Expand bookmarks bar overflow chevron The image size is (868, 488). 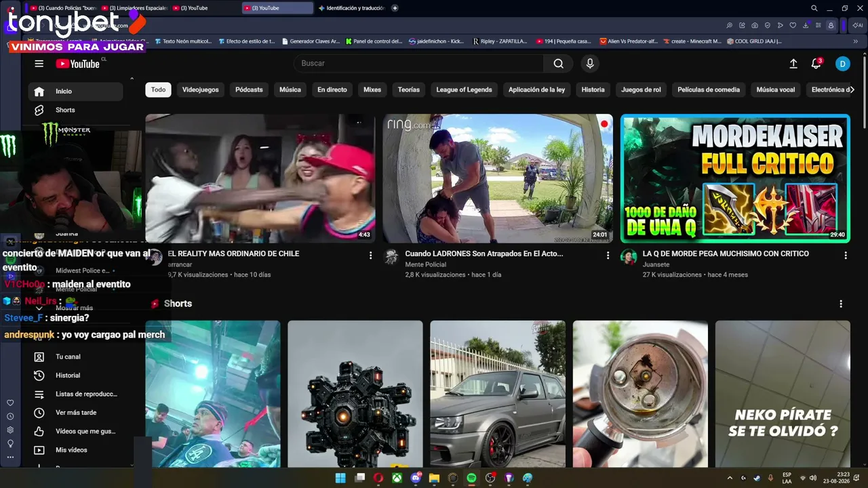click(x=856, y=41)
